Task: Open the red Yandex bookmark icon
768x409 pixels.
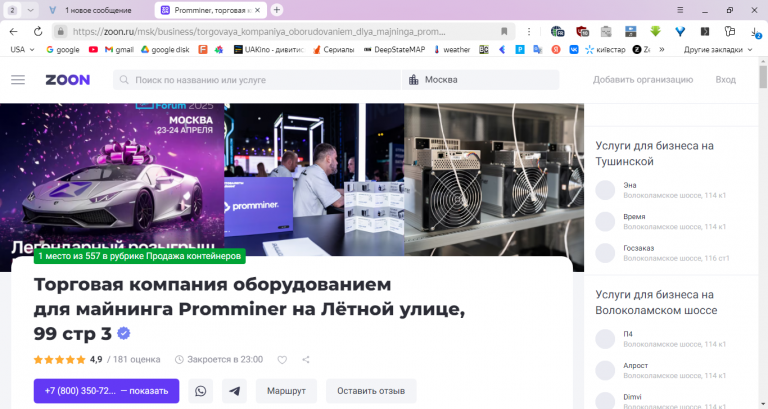Action: click(556, 49)
